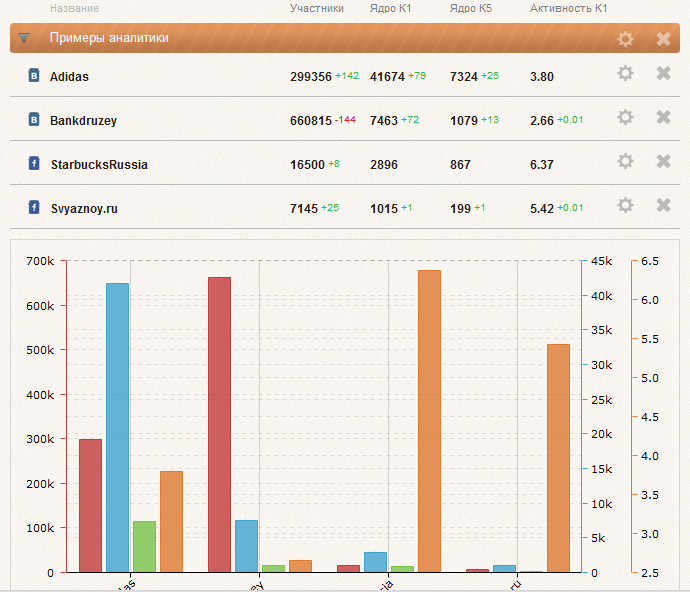Image resolution: width=690 pixels, height=592 pixels.
Task: Select Svyaznoy.ru activity value 5.42
Action: point(542,209)
